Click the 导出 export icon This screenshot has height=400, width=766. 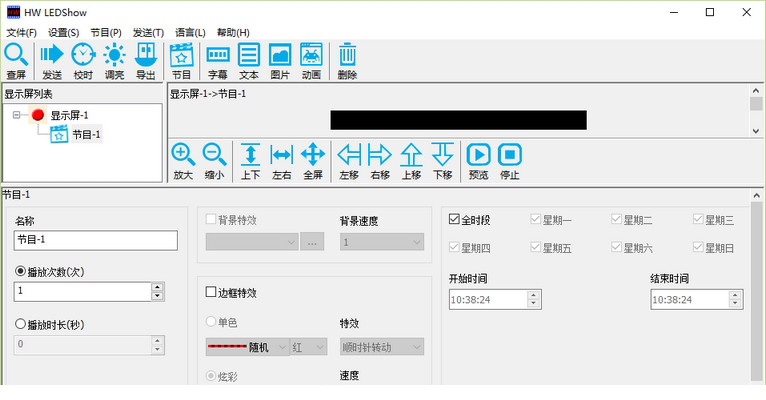click(146, 61)
